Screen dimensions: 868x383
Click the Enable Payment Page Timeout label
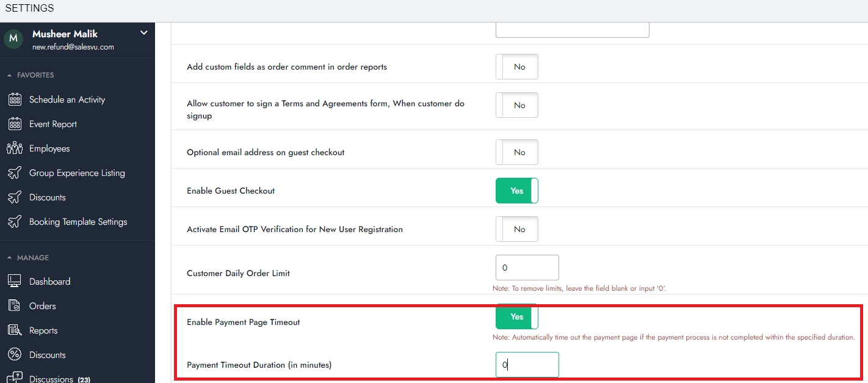pyautogui.click(x=244, y=322)
